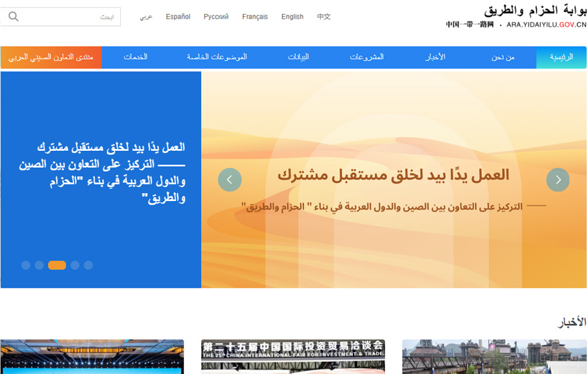This screenshot has width=588, height=374.
Task: Expand the المشروعات navigation menu
Action: (367, 57)
